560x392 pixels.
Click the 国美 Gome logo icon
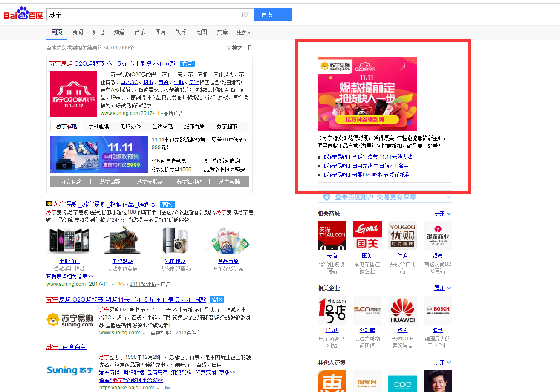pos(367,236)
